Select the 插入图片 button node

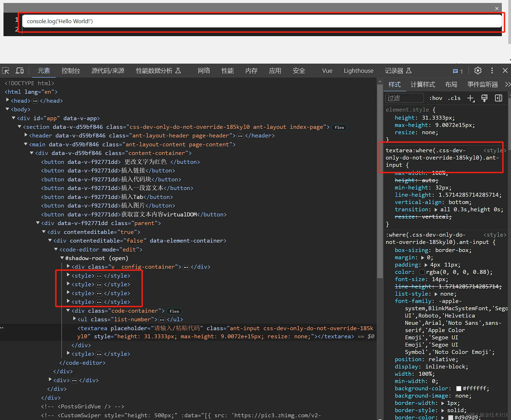point(108,205)
